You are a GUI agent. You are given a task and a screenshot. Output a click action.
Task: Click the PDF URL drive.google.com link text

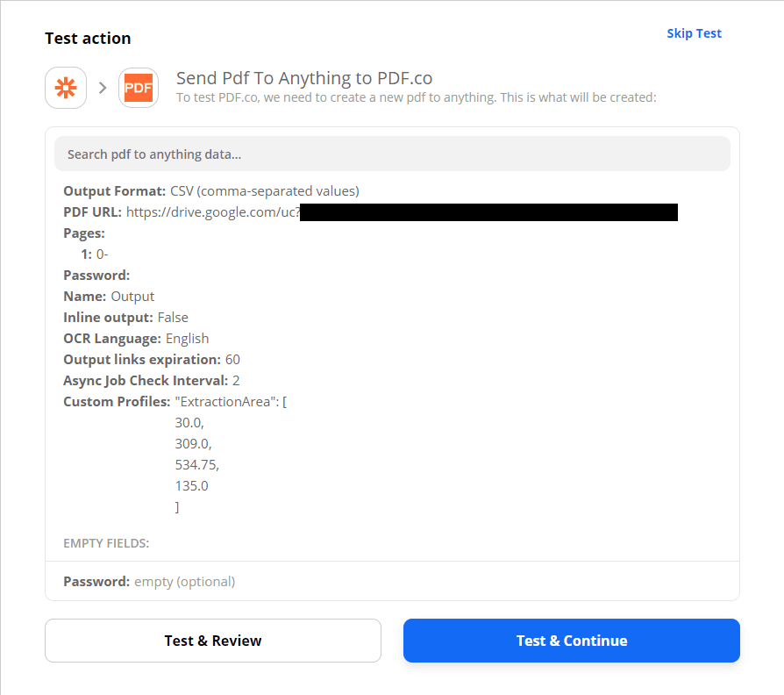[x=213, y=212]
